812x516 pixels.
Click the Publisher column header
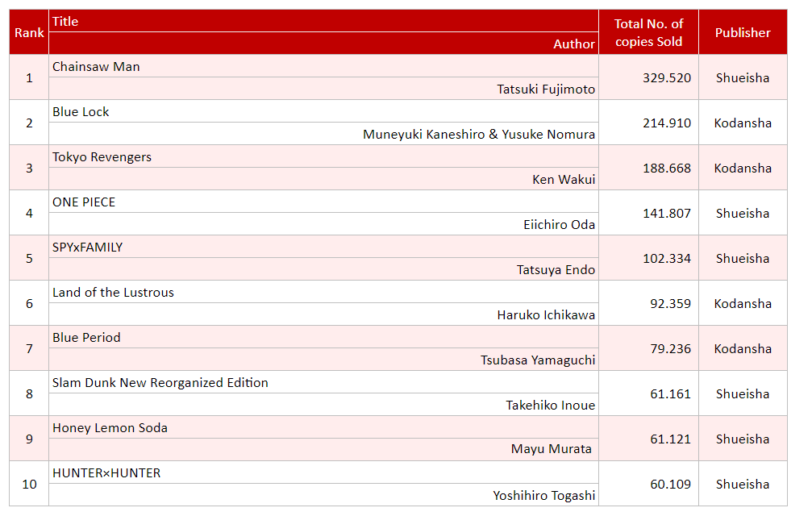pyautogui.click(x=743, y=32)
